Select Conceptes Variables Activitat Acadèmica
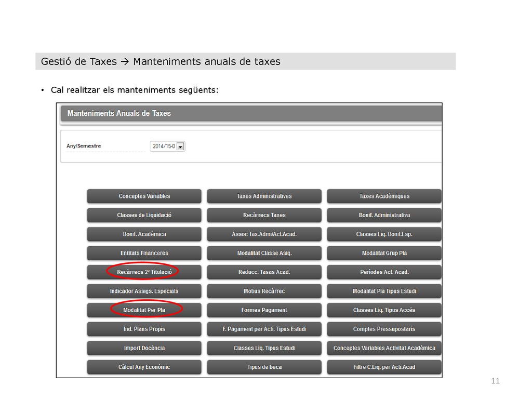This screenshot has width=532, height=399. (384, 348)
